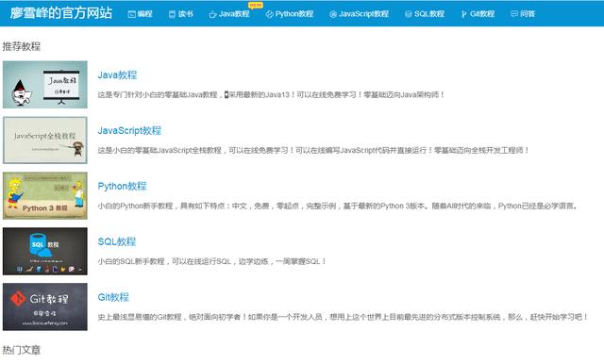This screenshot has height=364, width=604.
Task: Click the SQL教程 database icon
Action: tap(409, 14)
